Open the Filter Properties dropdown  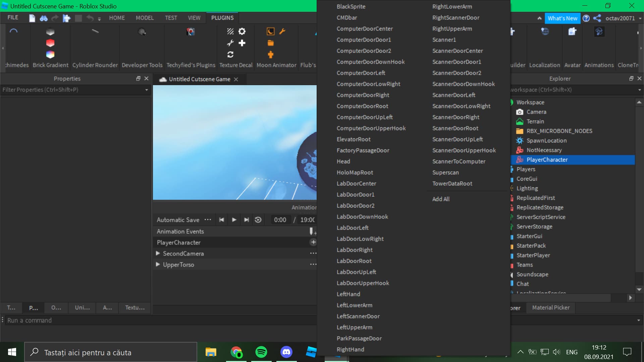pyautogui.click(x=146, y=89)
